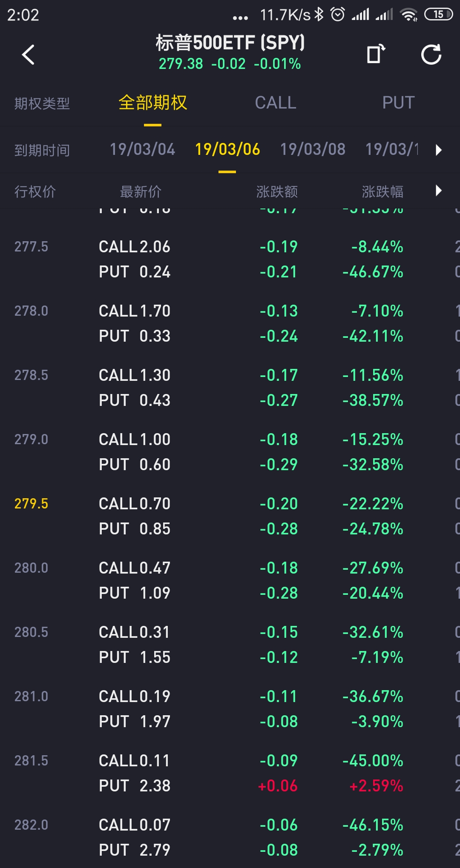Tap the refresh icon
The height and width of the screenshot is (868, 460).
click(431, 54)
